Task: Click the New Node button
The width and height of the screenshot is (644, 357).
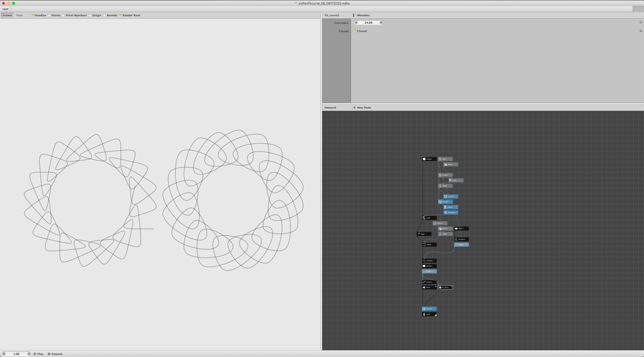Action: tap(362, 108)
